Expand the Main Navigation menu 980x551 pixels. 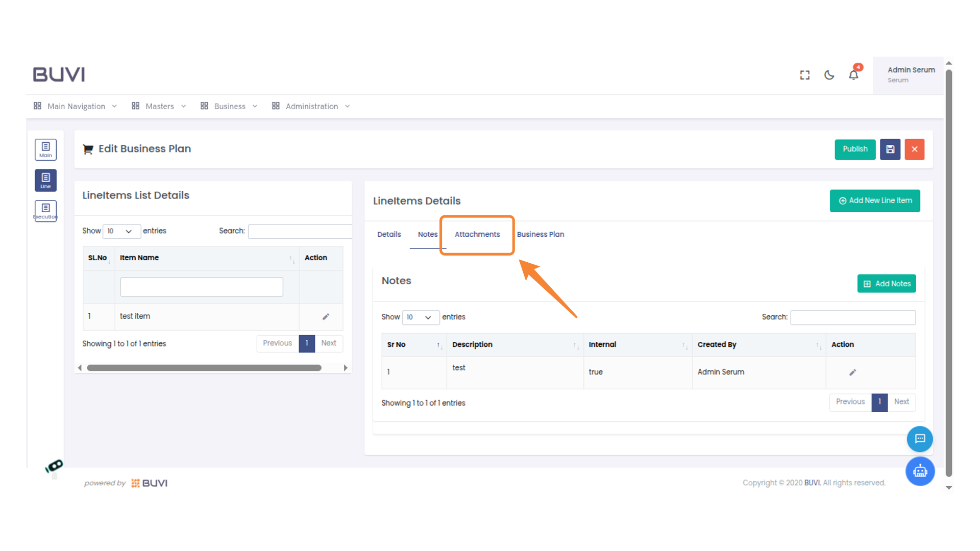click(76, 106)
